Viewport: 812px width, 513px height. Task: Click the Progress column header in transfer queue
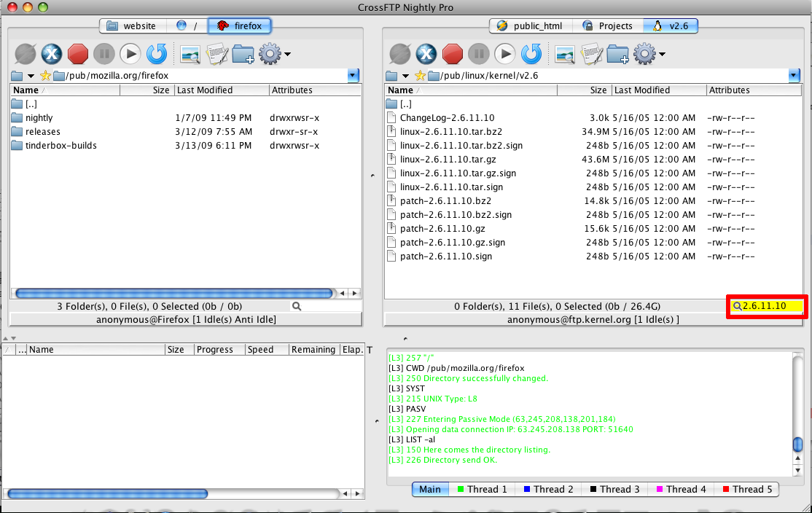click(219, 350)
